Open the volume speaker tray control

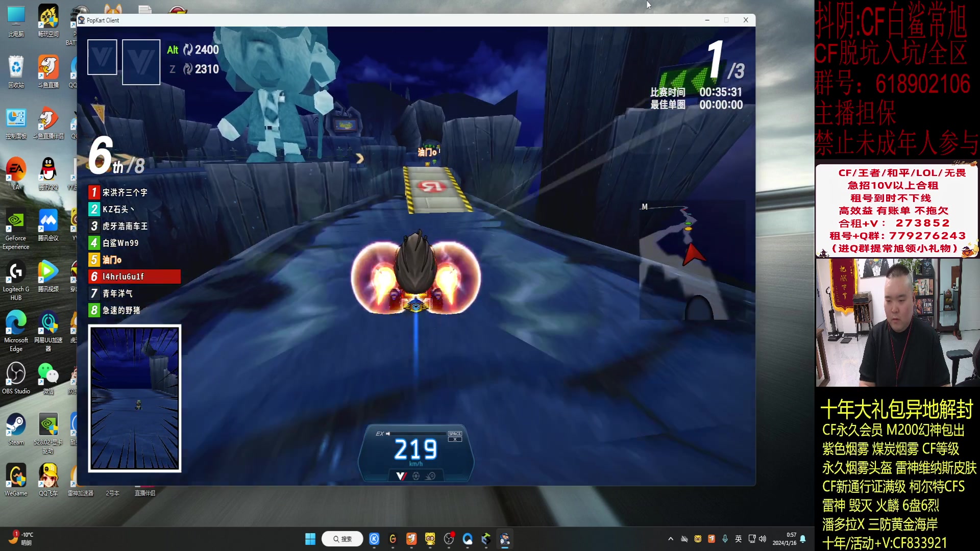coord(763,539)
